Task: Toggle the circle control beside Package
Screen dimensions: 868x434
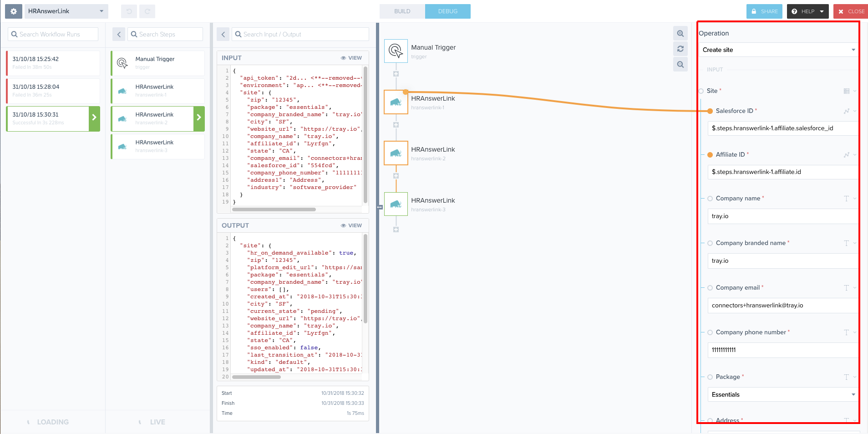Action: (x=710, y=377)
